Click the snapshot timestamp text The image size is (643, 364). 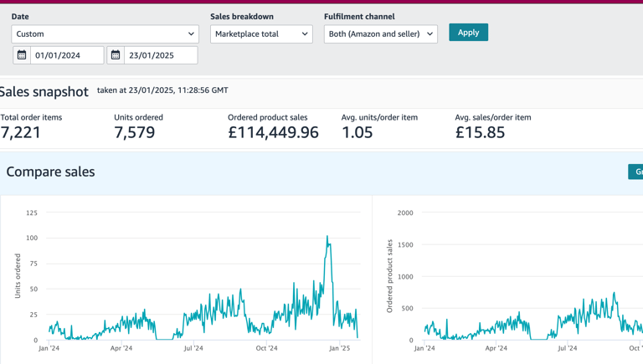162,90
